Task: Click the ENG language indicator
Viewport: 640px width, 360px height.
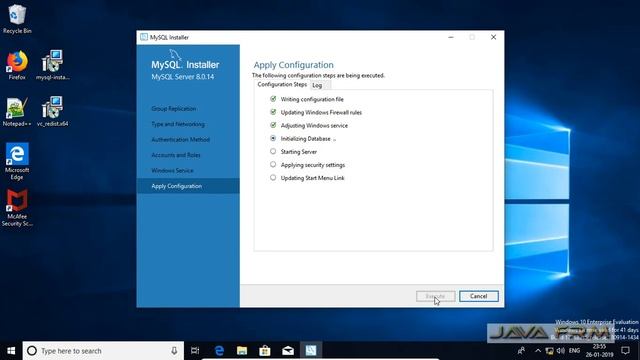Action: coord(574,351)
